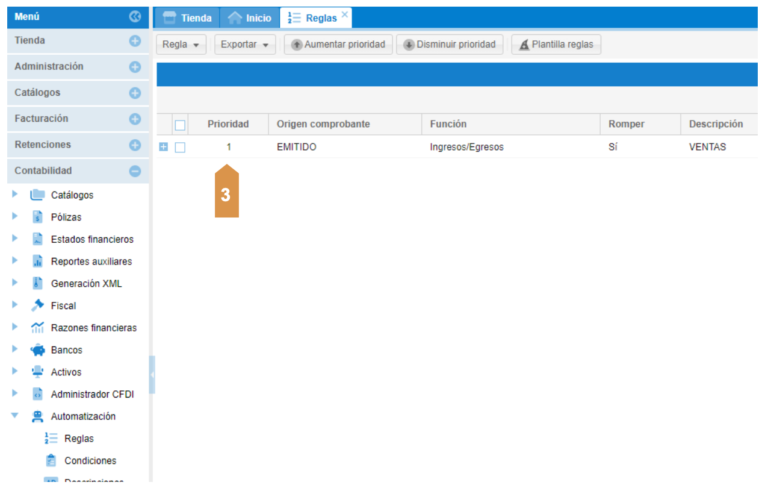Collapse the Contabilidad menu section
Viewport: 768px width, 488px height.
point(135,171)
